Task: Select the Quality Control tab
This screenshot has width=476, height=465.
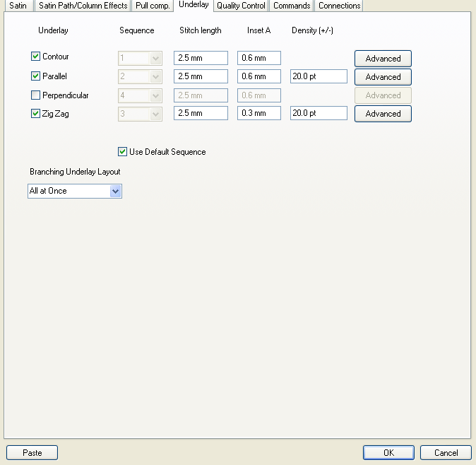Action: pyautogui.click(x=241, y=6)
